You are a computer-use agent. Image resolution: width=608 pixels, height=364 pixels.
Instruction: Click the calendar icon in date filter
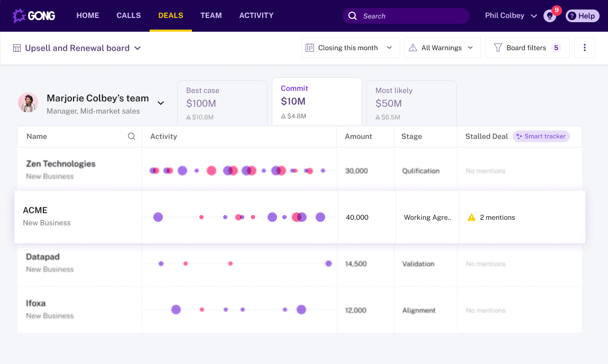(309, 48)
